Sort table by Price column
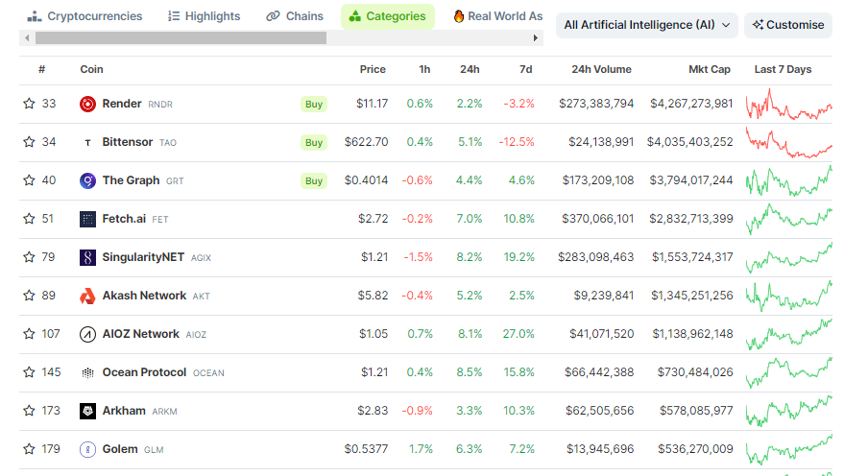Screen dimensions: 868x476 coord(373,69)
